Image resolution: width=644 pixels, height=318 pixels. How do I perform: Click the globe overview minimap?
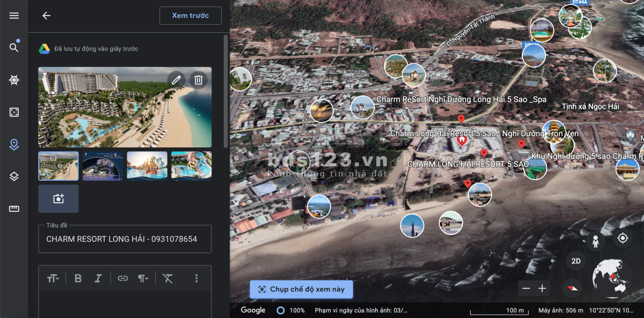[x=612, y=278]
